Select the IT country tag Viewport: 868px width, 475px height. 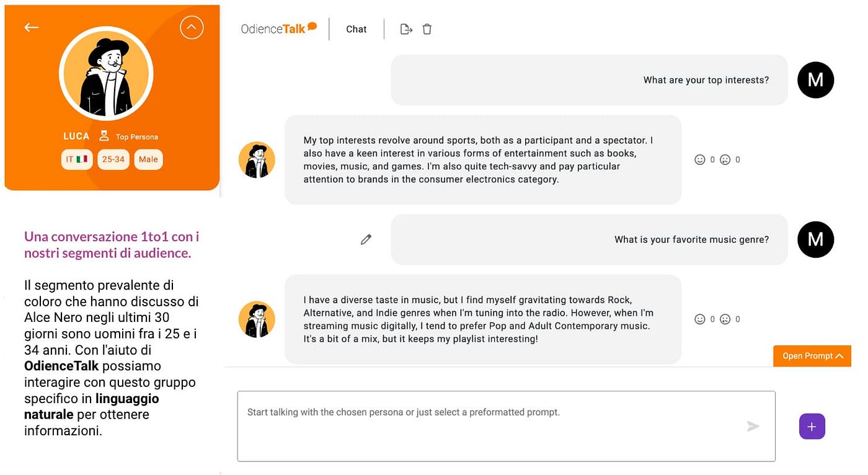77,159
